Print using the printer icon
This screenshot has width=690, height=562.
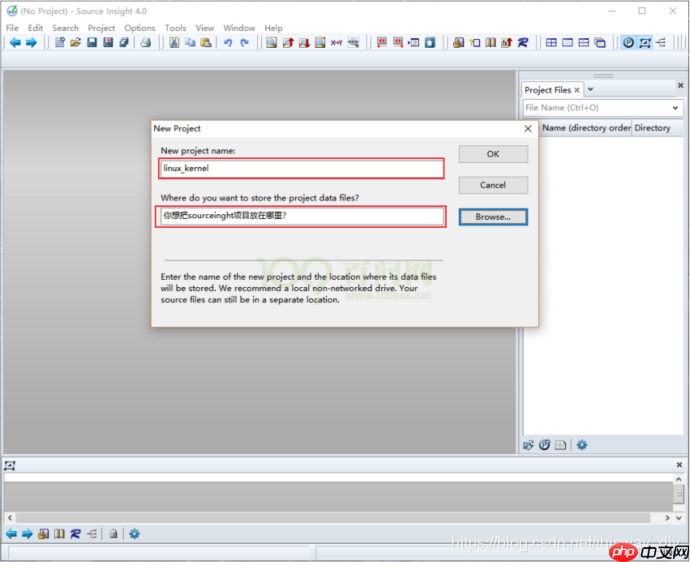[146, 43]
